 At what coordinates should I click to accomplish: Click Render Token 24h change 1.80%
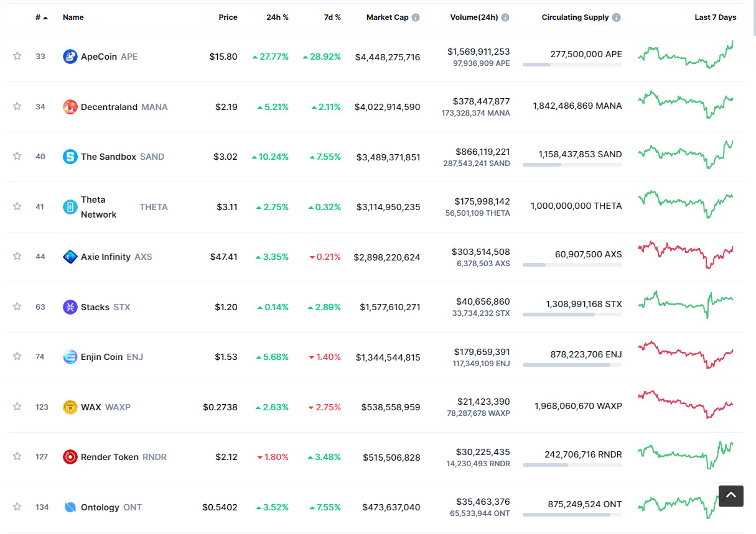coord(273,457)
